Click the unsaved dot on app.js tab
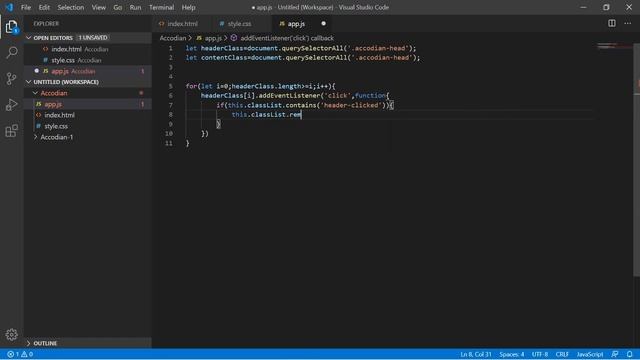Viewport: 640px width, 360px height. (x=323, y=24)
